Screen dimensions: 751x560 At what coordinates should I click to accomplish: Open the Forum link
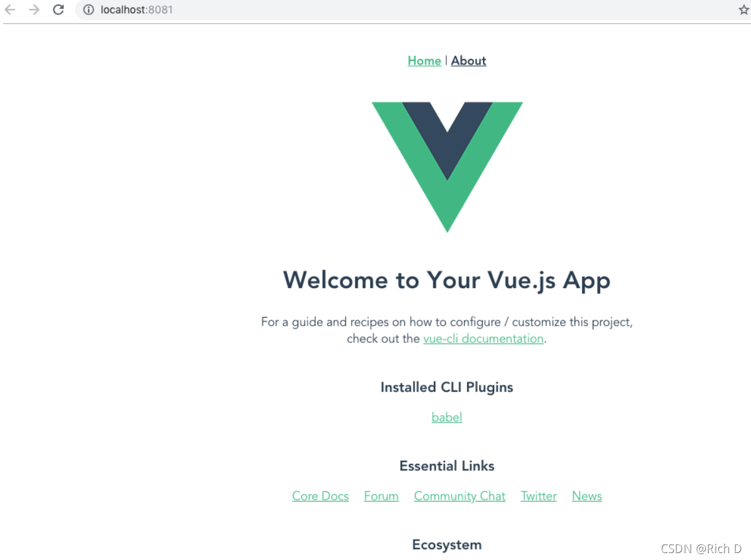pos(381,496)
